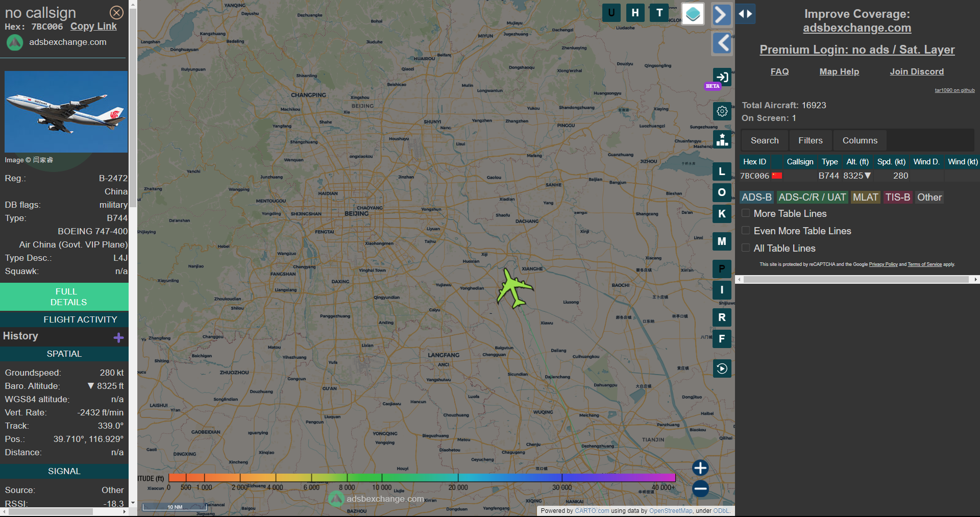Toggle the U map button
This screenshot has width=980, height=517.
(611, 13)
